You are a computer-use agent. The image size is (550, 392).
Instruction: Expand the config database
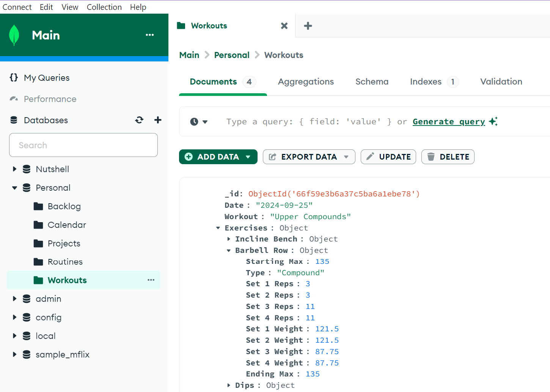coord(14,317)
